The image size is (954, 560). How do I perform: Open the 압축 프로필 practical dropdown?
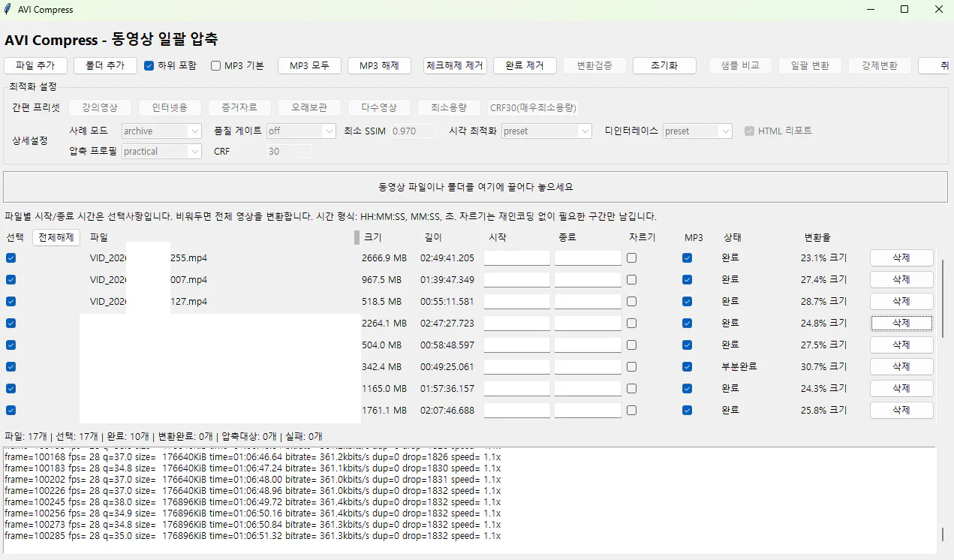coord(161,151)
